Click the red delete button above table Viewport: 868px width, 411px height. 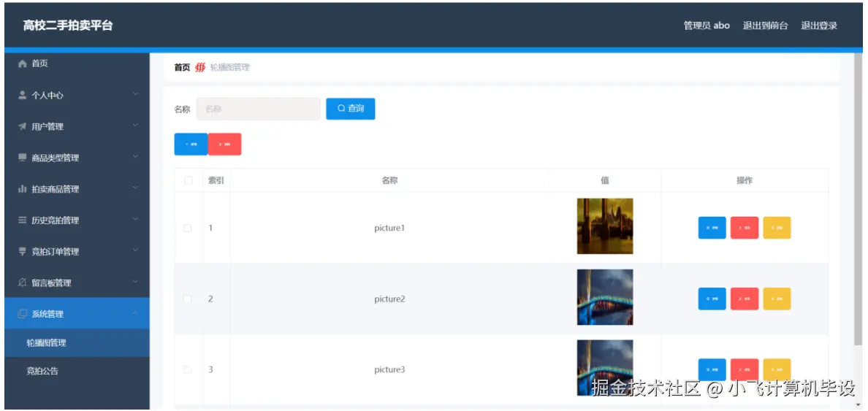tap(225, 145)
